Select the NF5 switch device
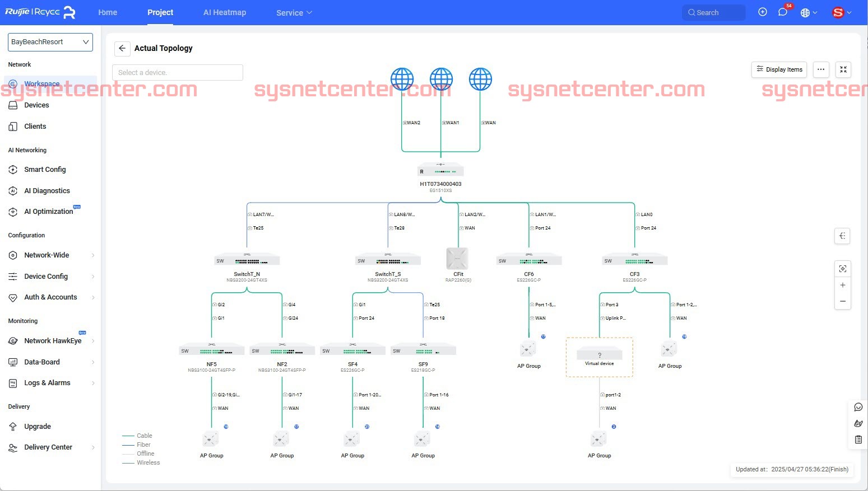868x491 pixels. pos(212,350)
